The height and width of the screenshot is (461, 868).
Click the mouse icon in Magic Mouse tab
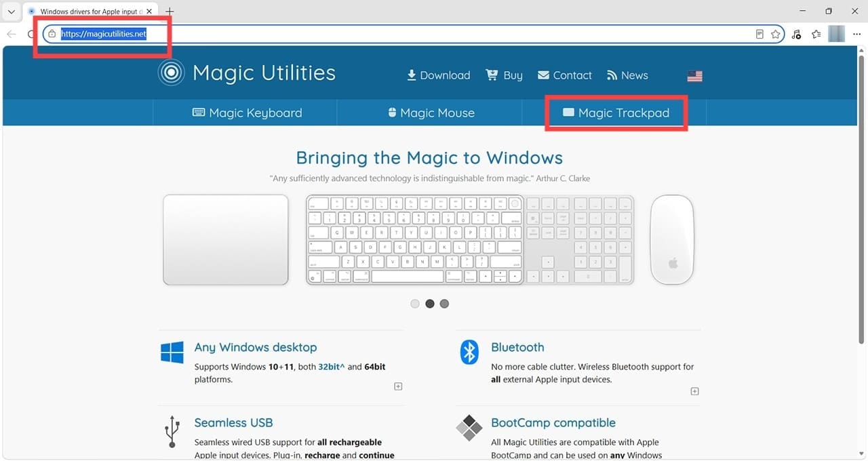click(x=392, y=113)
